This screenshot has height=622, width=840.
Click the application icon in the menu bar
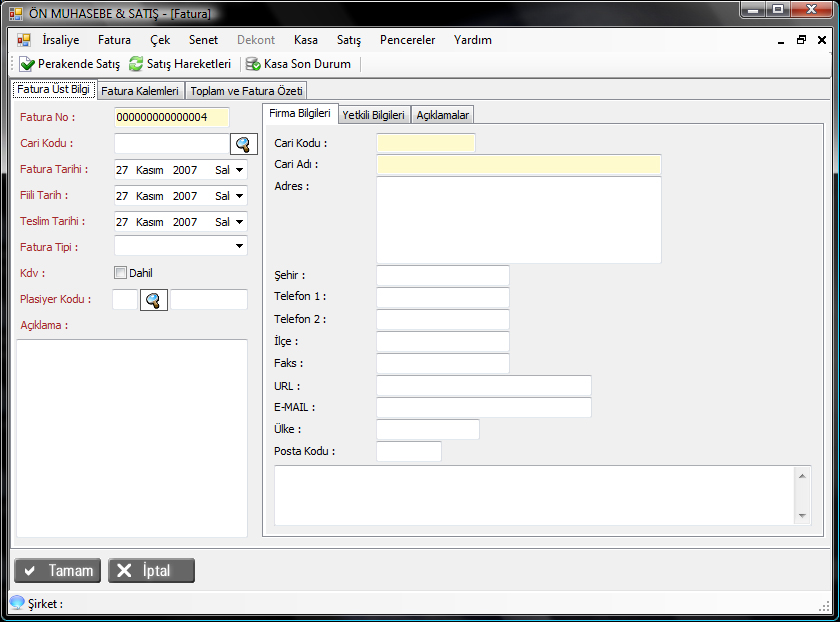24,40
